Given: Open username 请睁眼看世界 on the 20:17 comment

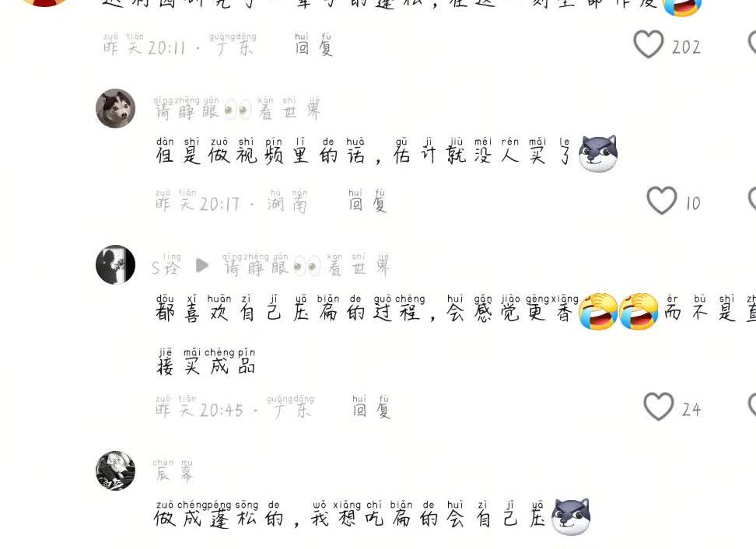Looking at the screenshot, I should click(236, 108).
